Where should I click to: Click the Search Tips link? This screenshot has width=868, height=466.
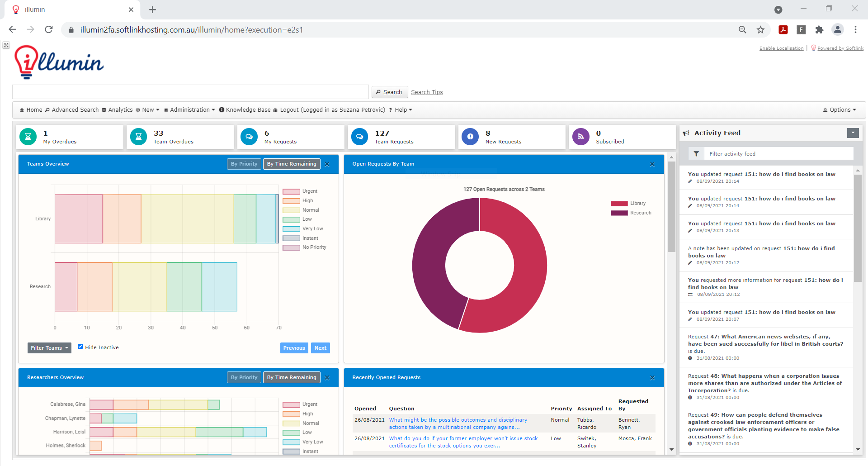(426, 92)
